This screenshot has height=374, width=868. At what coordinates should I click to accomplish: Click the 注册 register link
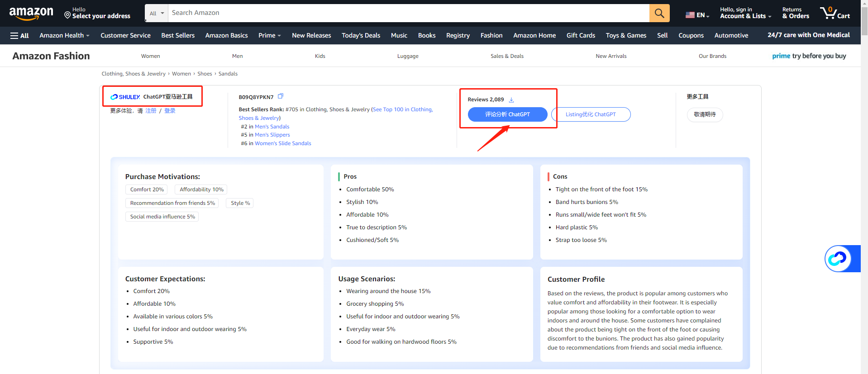click(x=151, y=111)
